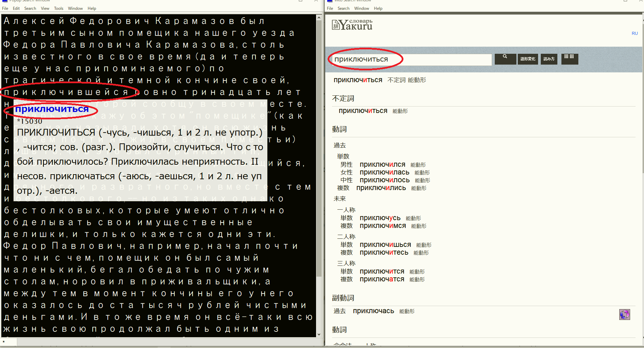Click popup entry number *15030
Viewport: 644px width, 348px height.
tap(29, 121)
